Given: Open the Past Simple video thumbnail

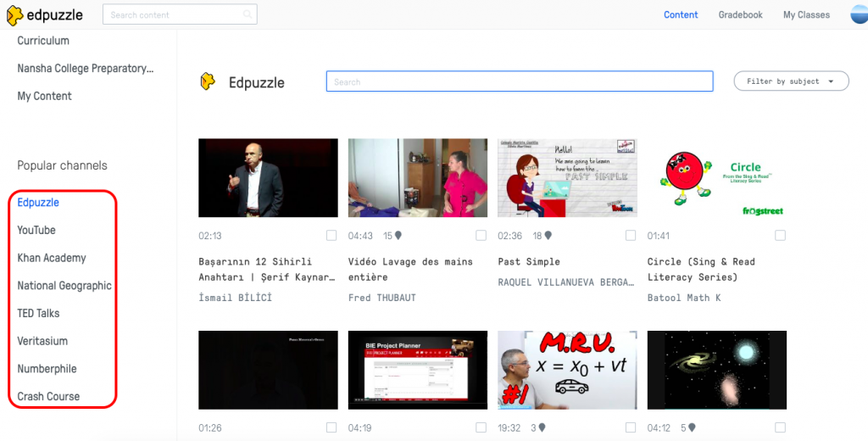Looking at the screenshot, I should point(567,178).
